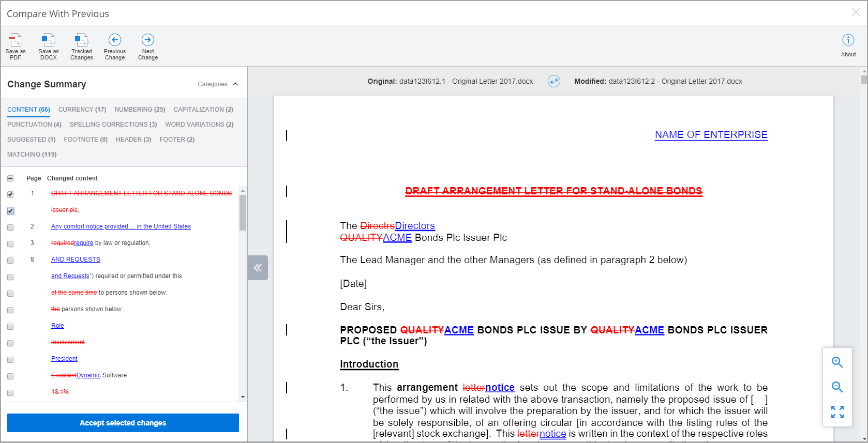Click the Save as PDF icon
This screenshot has height=443, width=868.
pyautogui.click(x=16, y=40)
